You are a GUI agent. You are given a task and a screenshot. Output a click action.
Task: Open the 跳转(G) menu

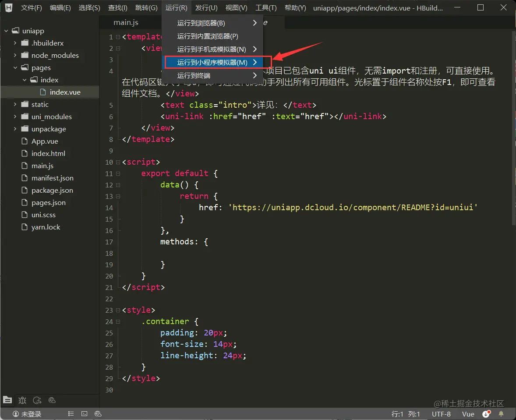click(x=146, y=7)
